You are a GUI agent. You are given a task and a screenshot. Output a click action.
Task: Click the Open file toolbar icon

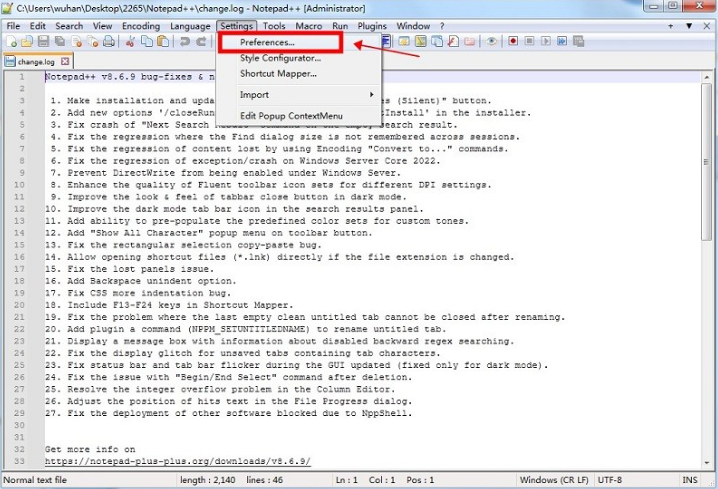click(x=27, y=42)
